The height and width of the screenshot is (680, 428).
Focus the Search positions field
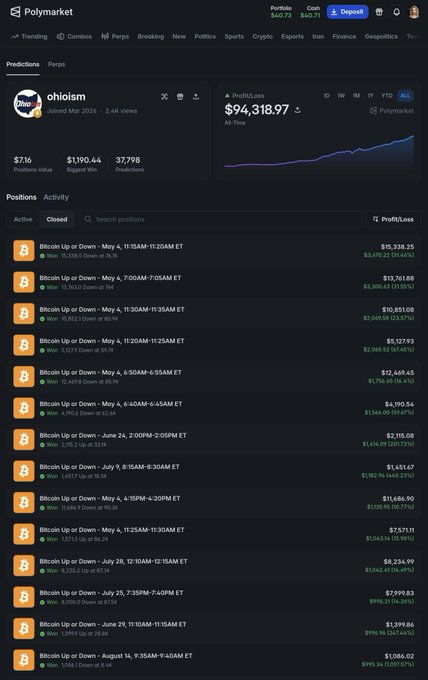coord(220,219)
